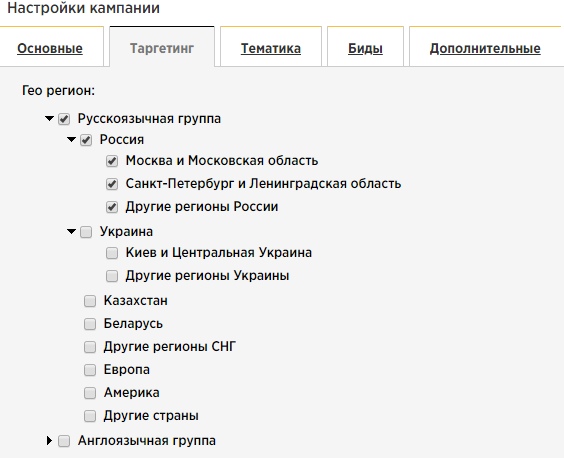
Task: Enable the Беларусь region checkbox
Action: coord(90,324)
